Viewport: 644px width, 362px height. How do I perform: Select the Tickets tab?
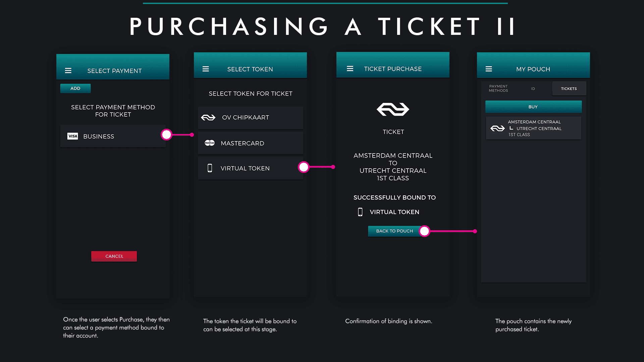coord(569,89)
